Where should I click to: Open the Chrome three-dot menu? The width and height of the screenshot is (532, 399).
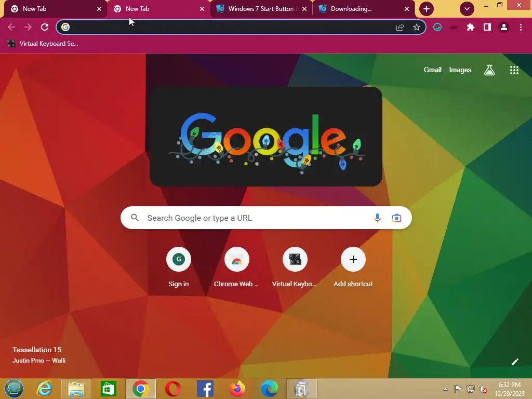(521, 27)
